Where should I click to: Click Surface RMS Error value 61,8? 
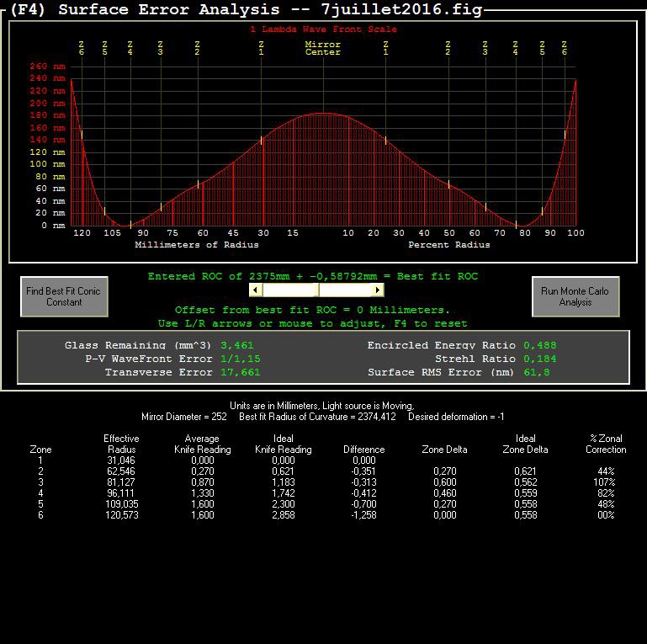(537, 372)
